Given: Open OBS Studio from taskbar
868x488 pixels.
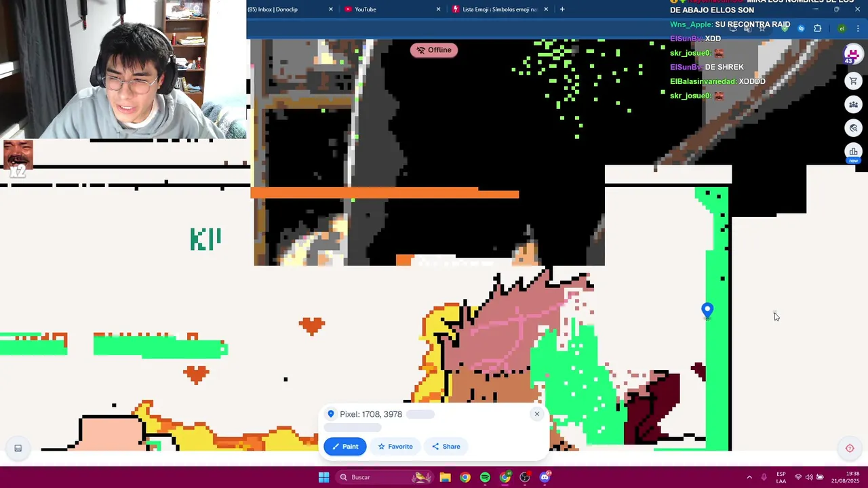Looking at the screenshot, I should 525,477.
